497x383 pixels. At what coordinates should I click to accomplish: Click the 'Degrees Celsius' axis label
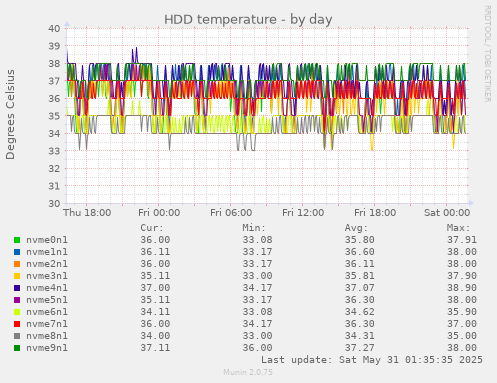click(x=10, y=115)
